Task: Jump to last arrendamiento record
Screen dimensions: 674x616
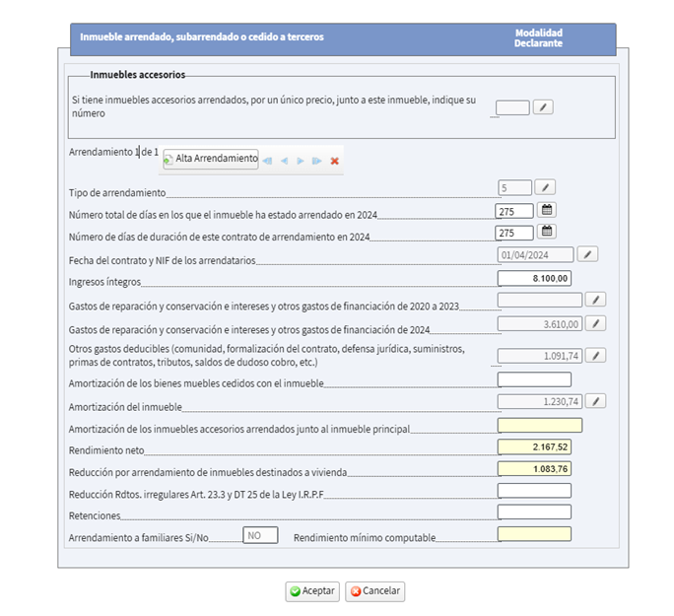Action: point(316,161)
